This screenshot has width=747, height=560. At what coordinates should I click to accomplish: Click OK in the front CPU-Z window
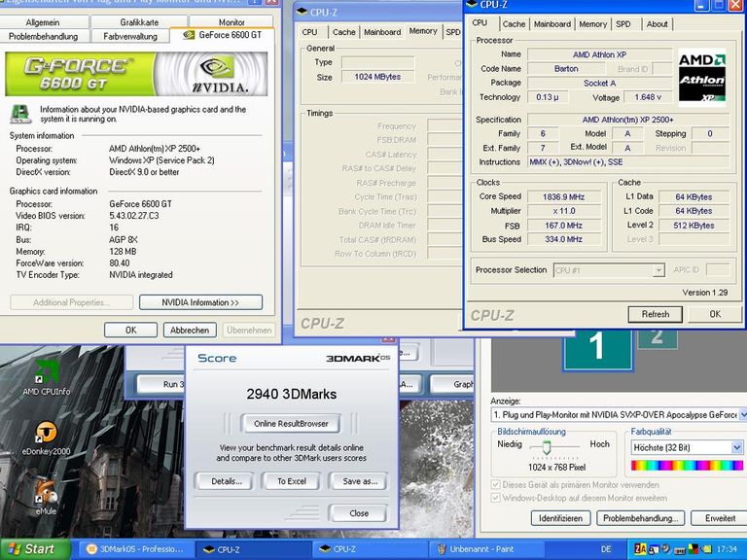(715, 314)
